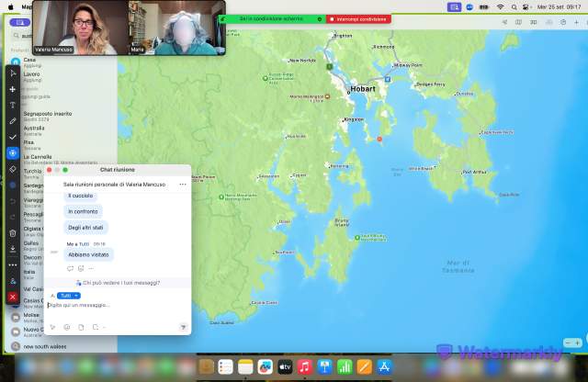Viewport: 588px width, 382px height.
Task: Toggle the blue spotlight annotation tool
Action: coord(12,152)
